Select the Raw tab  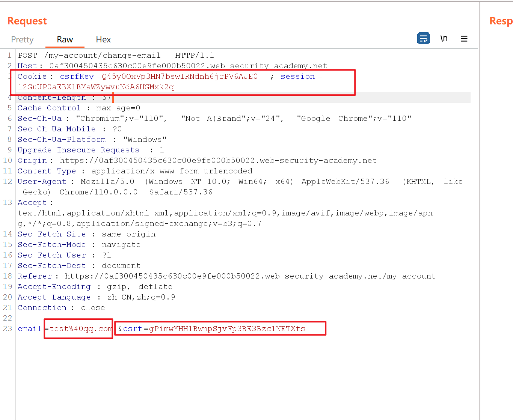tap(65, 39)
